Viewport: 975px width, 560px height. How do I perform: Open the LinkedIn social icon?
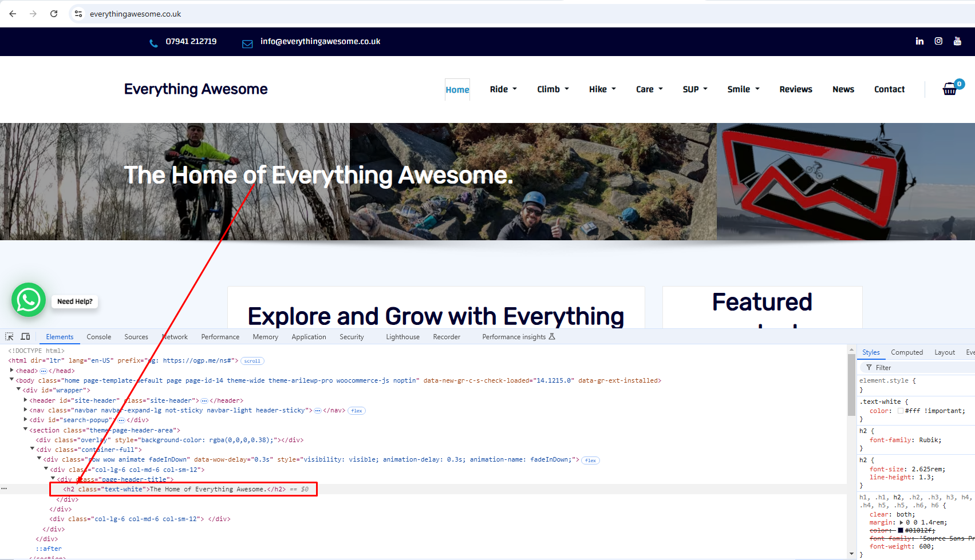click(x=919, y=41)
